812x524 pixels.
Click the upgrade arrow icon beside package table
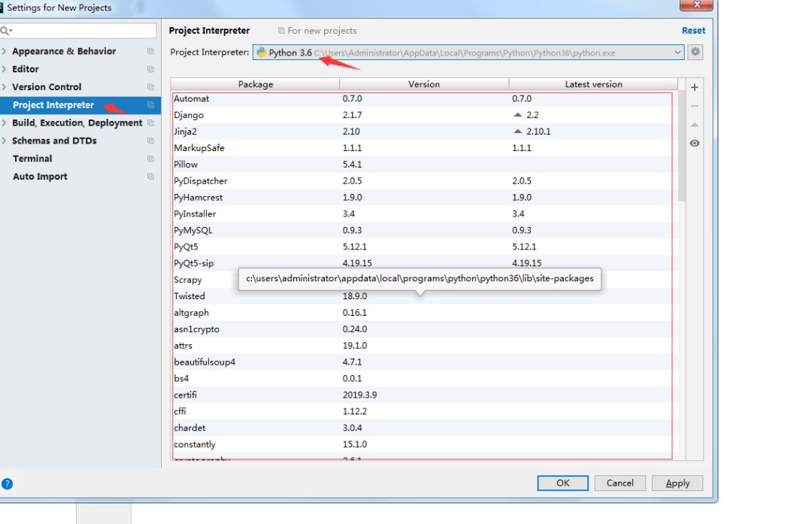tap(695, 125)
